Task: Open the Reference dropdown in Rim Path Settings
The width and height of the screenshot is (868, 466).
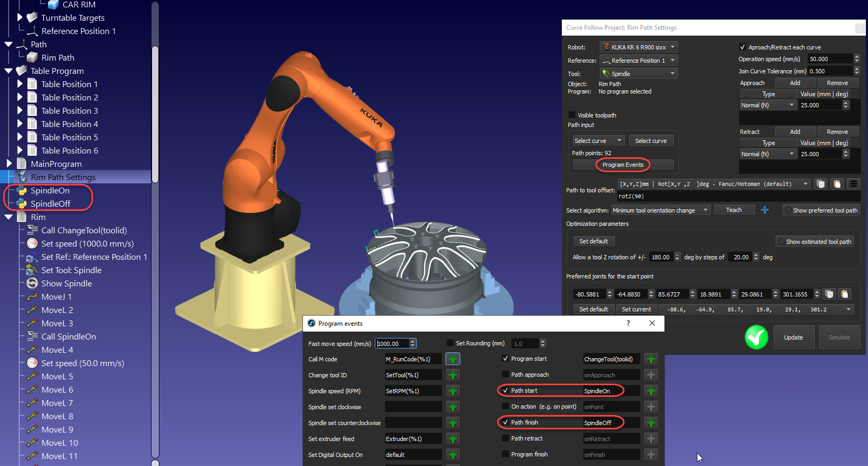Action: click(639, 60)
